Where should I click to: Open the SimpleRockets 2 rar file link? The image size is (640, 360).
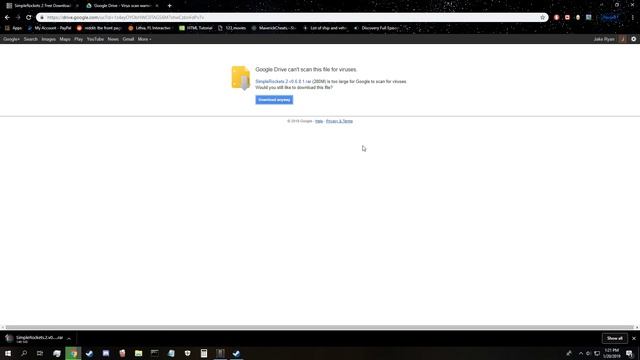[x=283, y=82]
